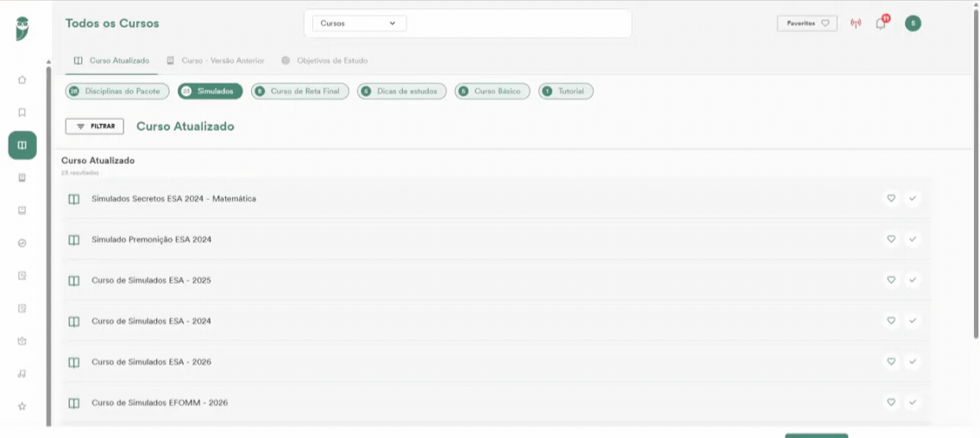Screen dimensions: 980x438
Task: Select the Dicas de estudos chip
Action: click(x=402, y=91)
